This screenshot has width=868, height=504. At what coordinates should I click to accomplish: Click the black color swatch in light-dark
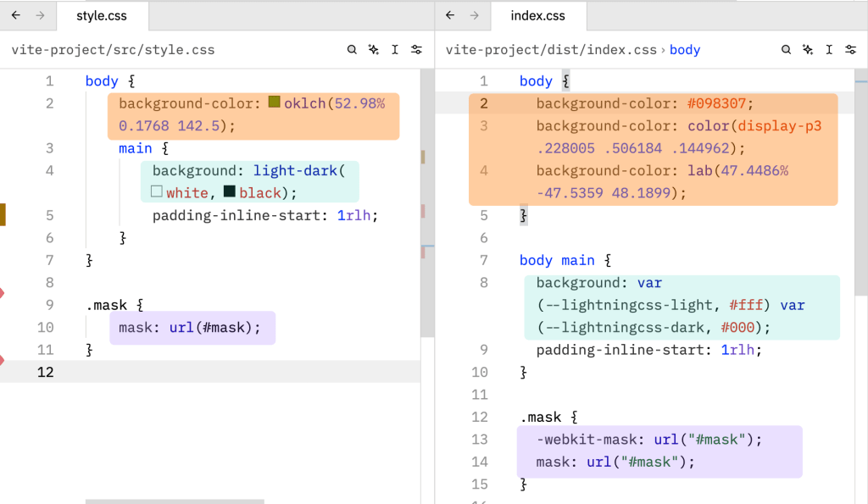point(229,192)
